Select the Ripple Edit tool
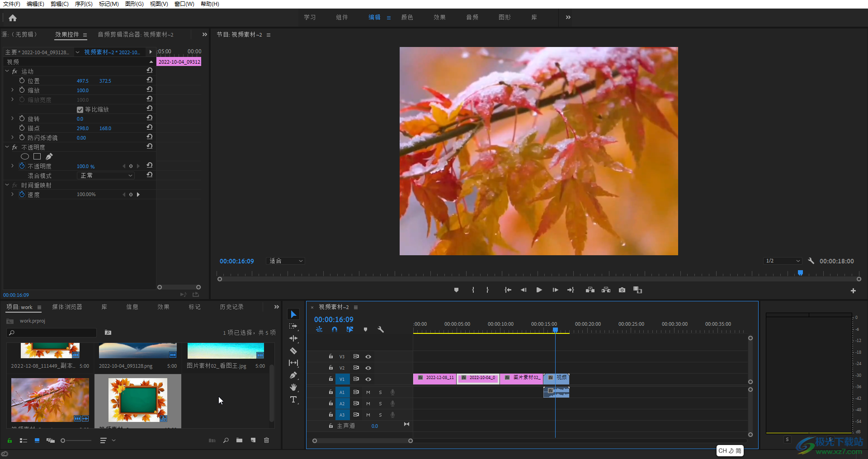Viewport: 868px width, 459px height. (293, 338)
